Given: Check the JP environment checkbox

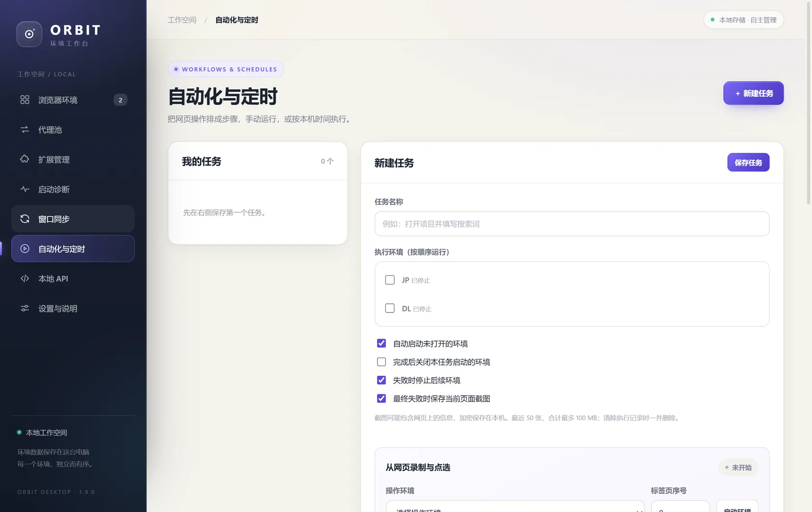Looking at the screenshot, I should 390,280.
